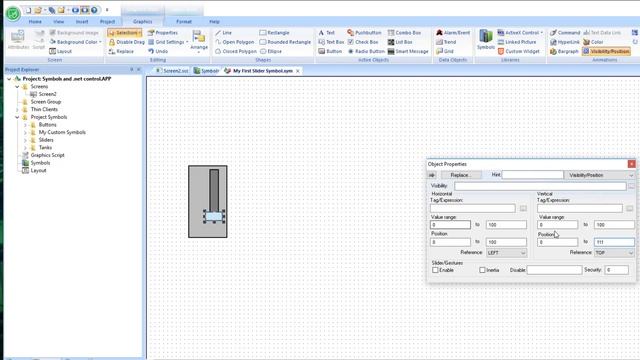Open the Insert ribbon tab
This screenshot has width=640, height=360.
pos(82,22)
